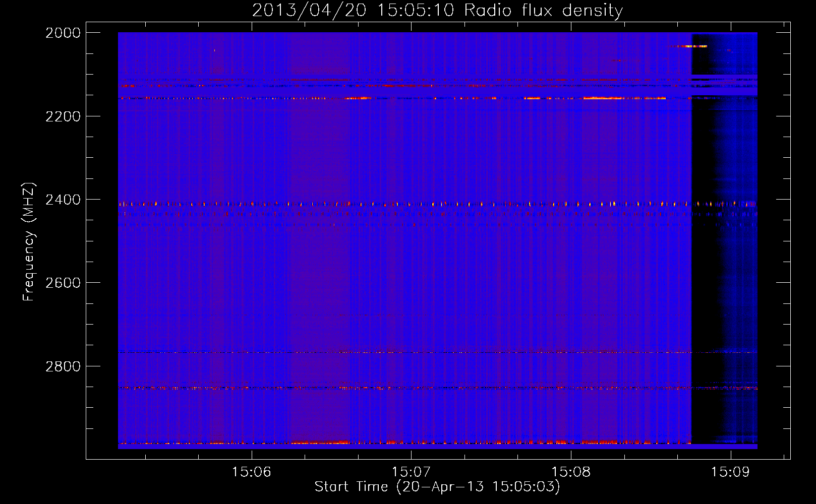Click the plot title '2013/04/20 15:05:10 Radio flux density'
This screenshot has width=816, height=504.
pyautogui.click(x=437, y=11)
